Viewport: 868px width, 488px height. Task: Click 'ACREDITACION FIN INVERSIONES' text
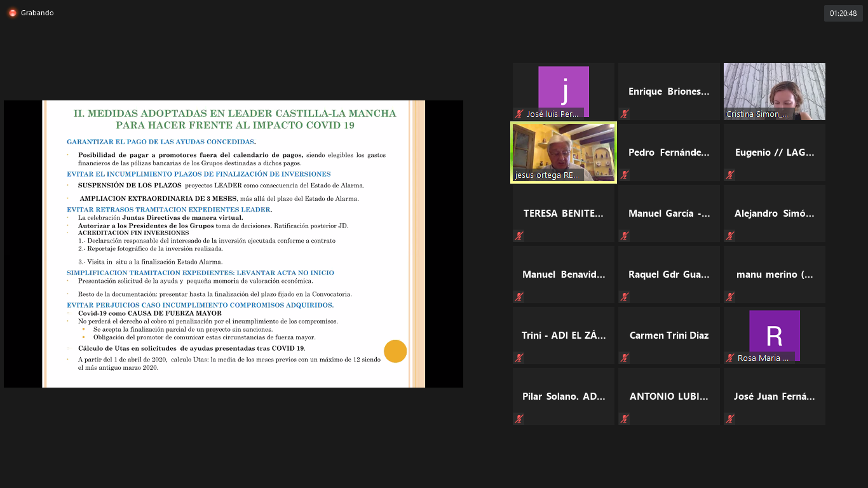click(133, 233)
